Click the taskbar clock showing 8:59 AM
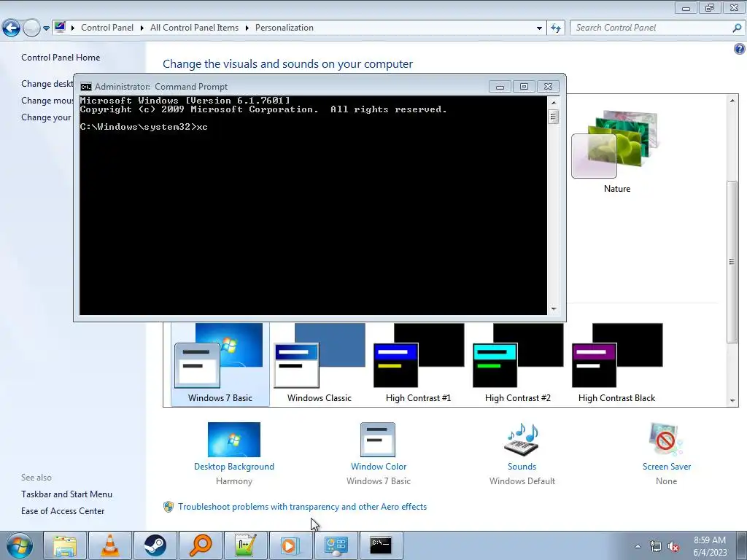This screenshot has height=560, width=747. [x=710, y=546]
